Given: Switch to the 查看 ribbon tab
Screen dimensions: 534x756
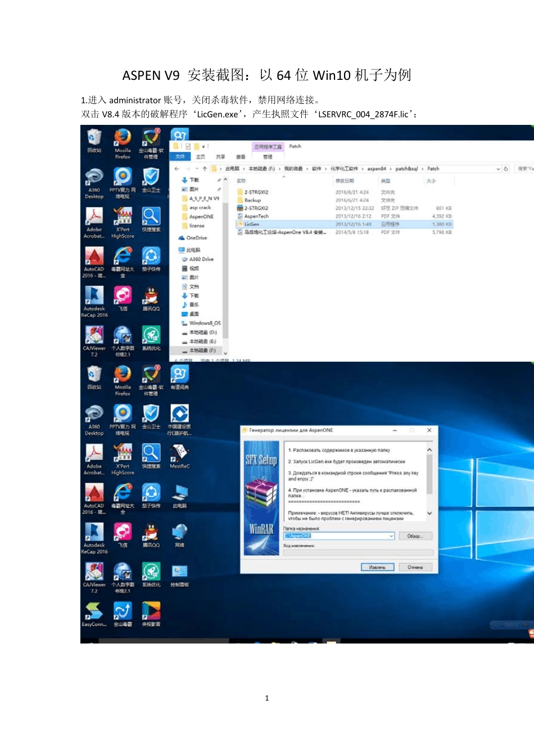Looking at the screenshot, I should 241,157.
